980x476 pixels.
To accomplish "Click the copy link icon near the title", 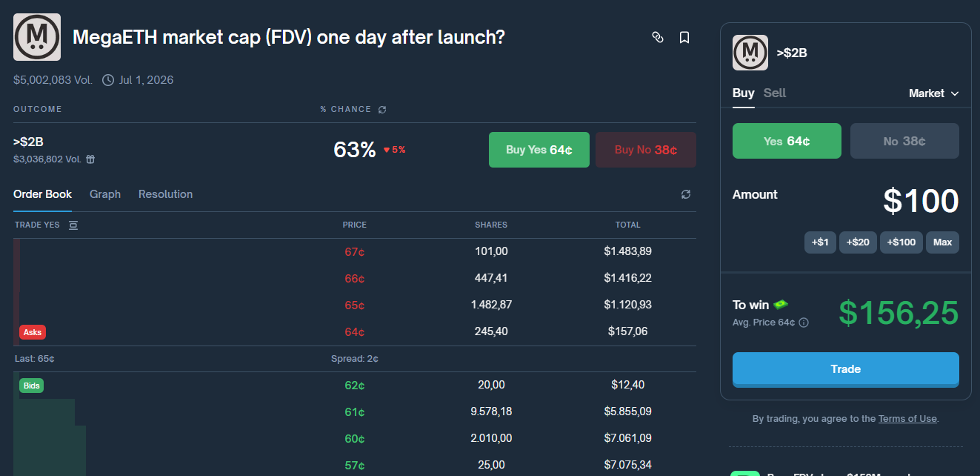I will [x=658, y=37].
